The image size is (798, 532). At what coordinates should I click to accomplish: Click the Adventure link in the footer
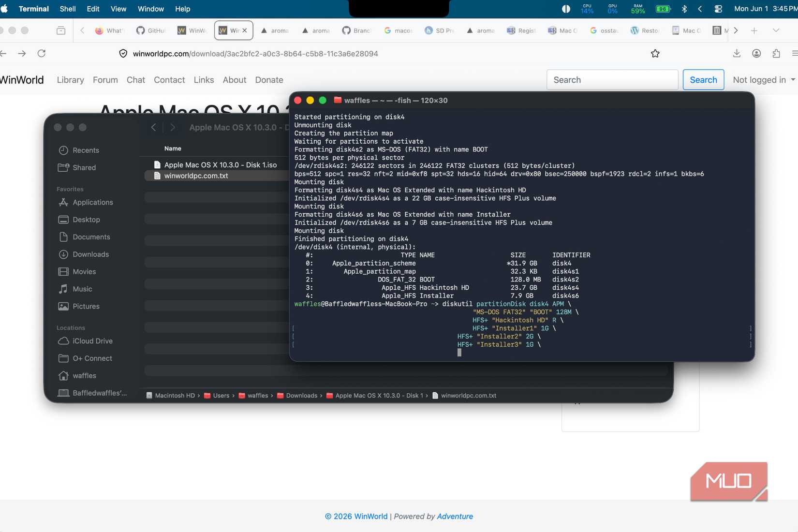(x=455, y=517)
